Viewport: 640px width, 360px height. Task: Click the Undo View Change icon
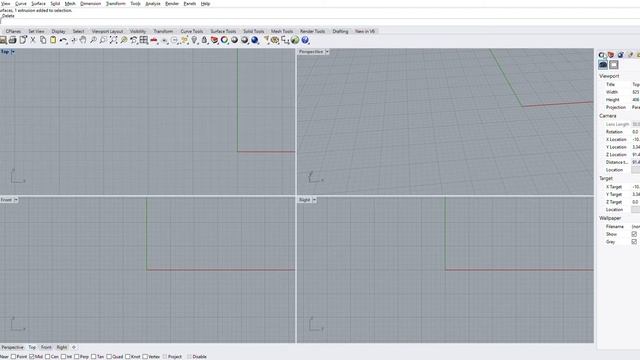(x=133, y=40)
